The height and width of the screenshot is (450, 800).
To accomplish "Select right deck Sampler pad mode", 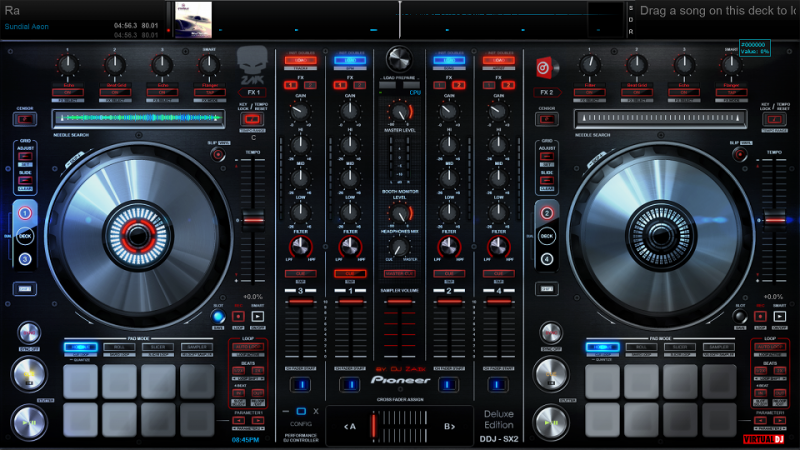I will tap(719, 347).
